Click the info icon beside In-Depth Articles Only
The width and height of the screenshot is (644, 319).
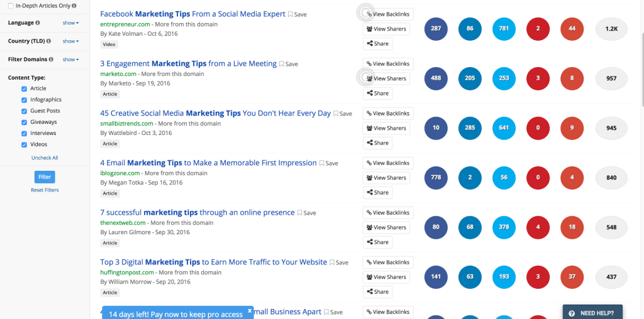click(74, 6)
